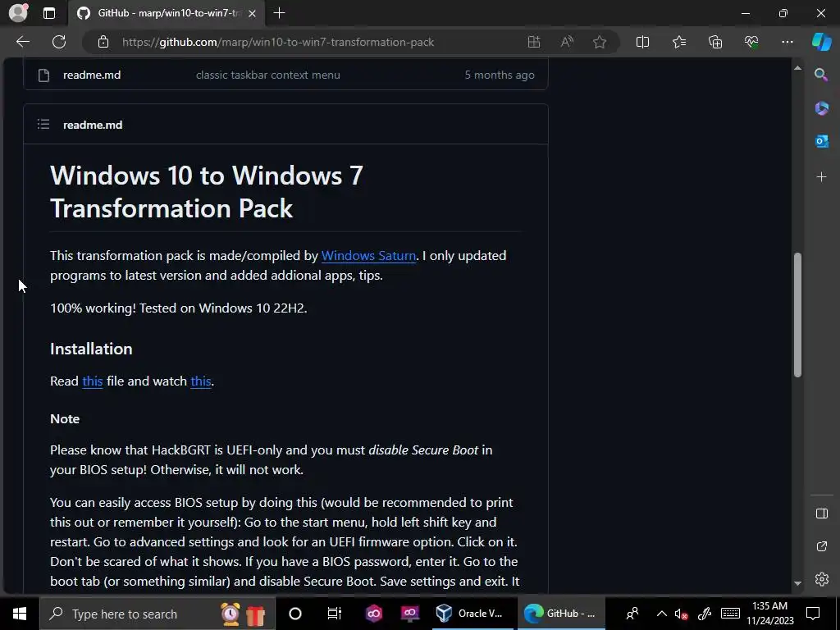Click the scrollbar up arrow
840x630 pixels.
click(x=797, y=68)
